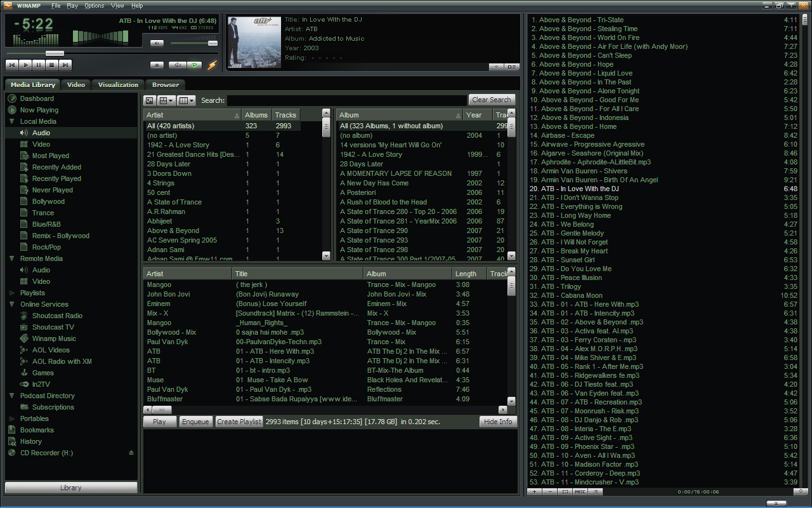
Task: Open the Help menu
Action: tap(137, 5)
